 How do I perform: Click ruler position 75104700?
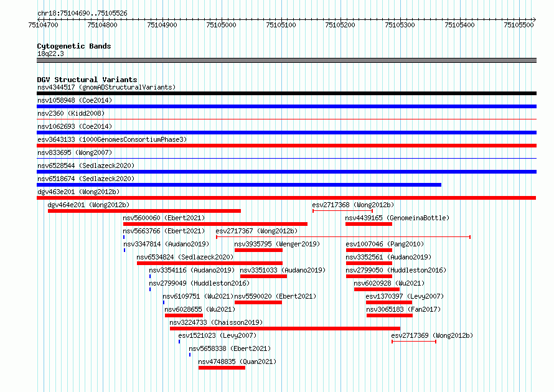(43, 25)
